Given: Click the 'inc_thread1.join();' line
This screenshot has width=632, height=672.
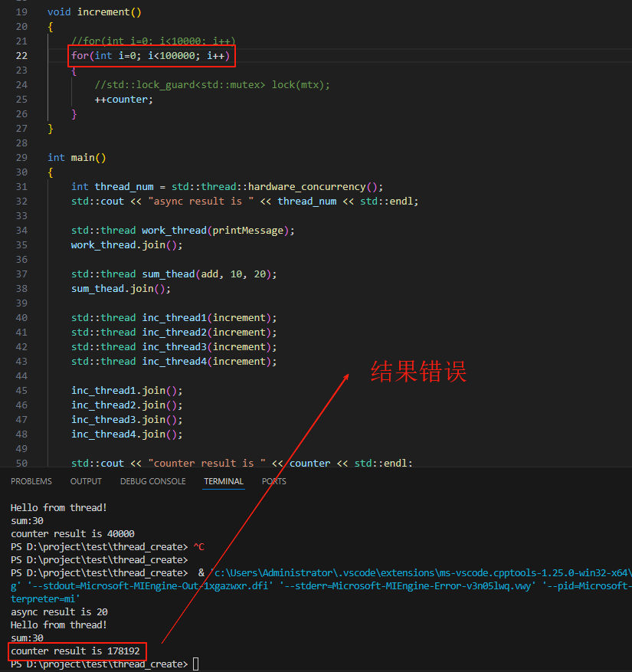Looking at the screenshot, I should (127, 391).
